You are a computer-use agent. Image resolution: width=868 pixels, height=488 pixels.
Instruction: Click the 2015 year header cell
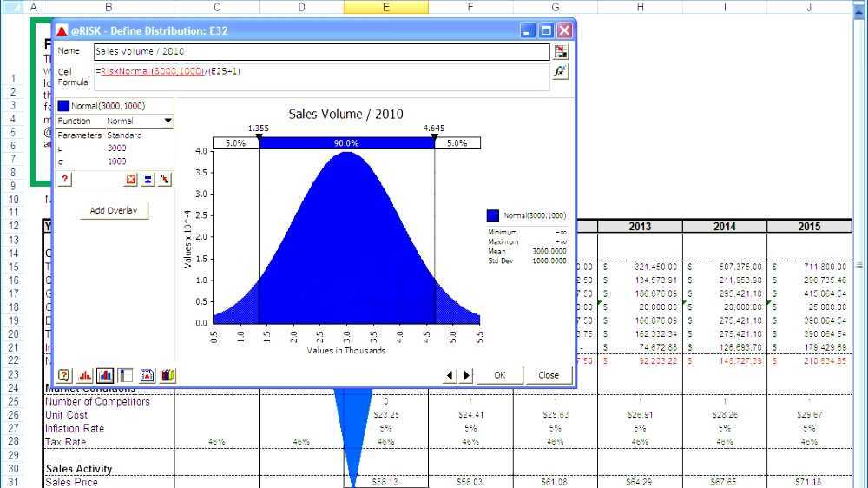coord(809,227)
